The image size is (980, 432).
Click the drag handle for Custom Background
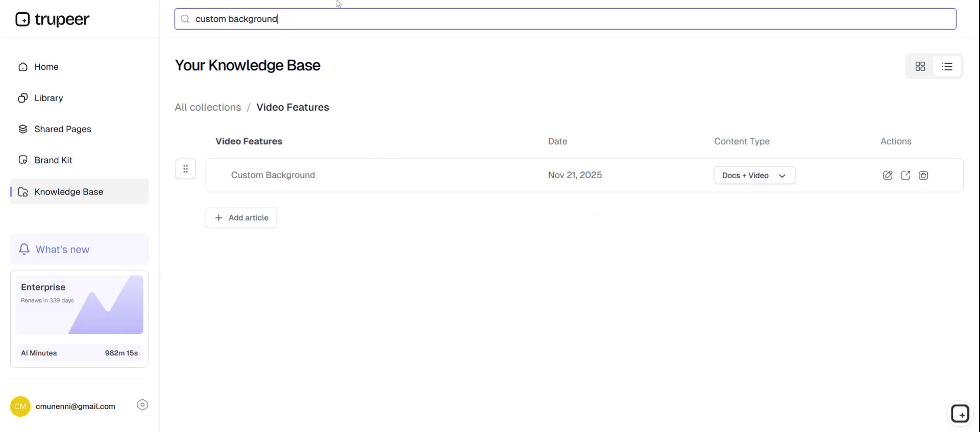pos(186,169)
